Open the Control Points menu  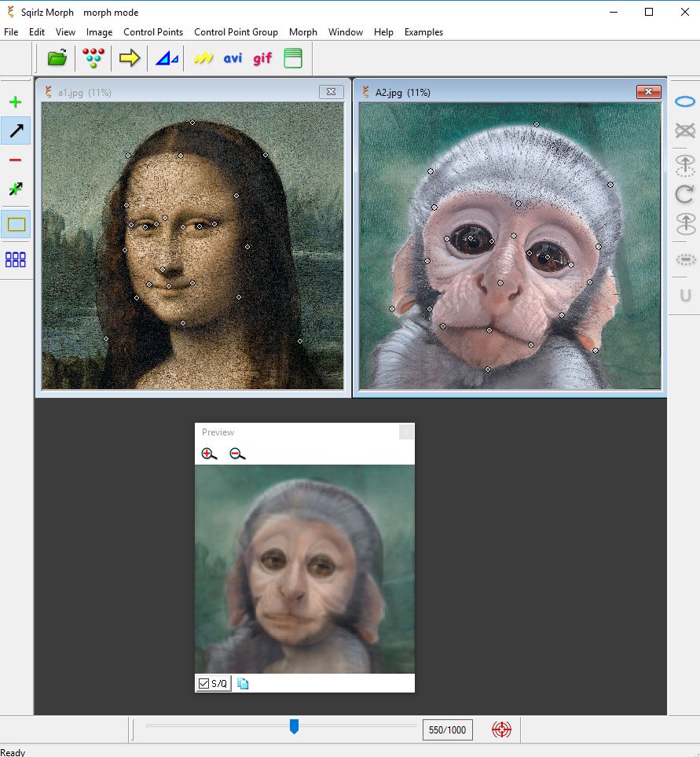tap(153, 32)
